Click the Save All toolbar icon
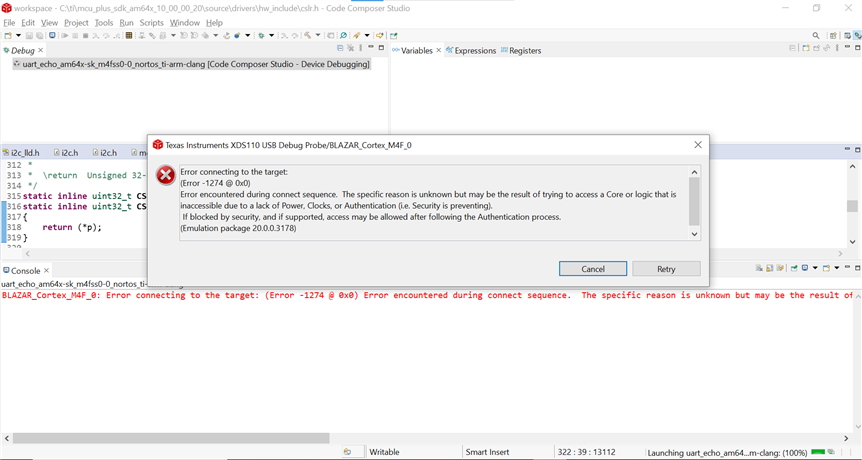The image size is (862, 460). (40, 35)
